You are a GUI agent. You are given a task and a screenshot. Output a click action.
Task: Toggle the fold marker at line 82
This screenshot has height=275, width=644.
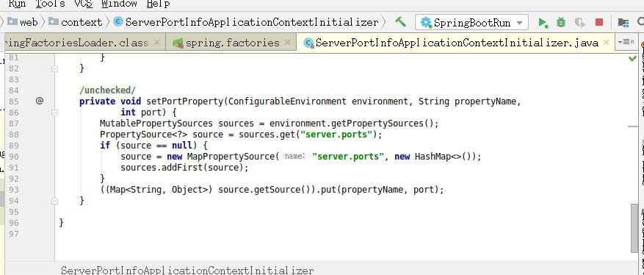point(54,68)
